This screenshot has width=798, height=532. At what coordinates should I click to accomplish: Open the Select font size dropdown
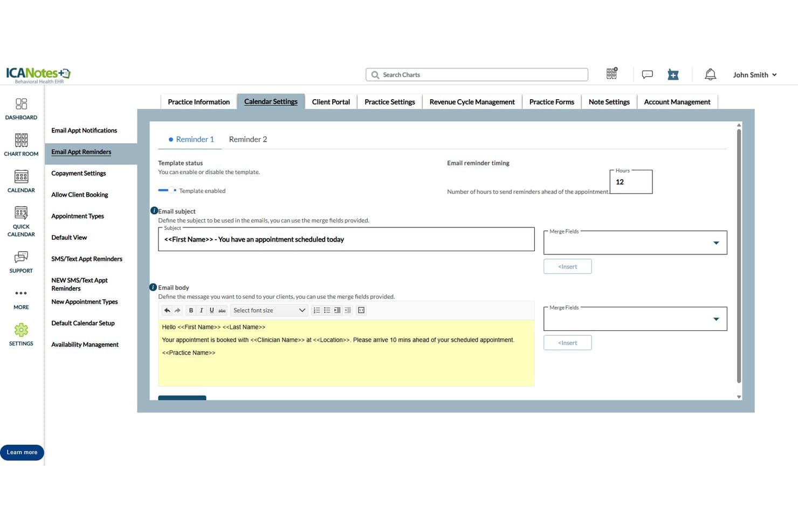click(x=269, y=310)
